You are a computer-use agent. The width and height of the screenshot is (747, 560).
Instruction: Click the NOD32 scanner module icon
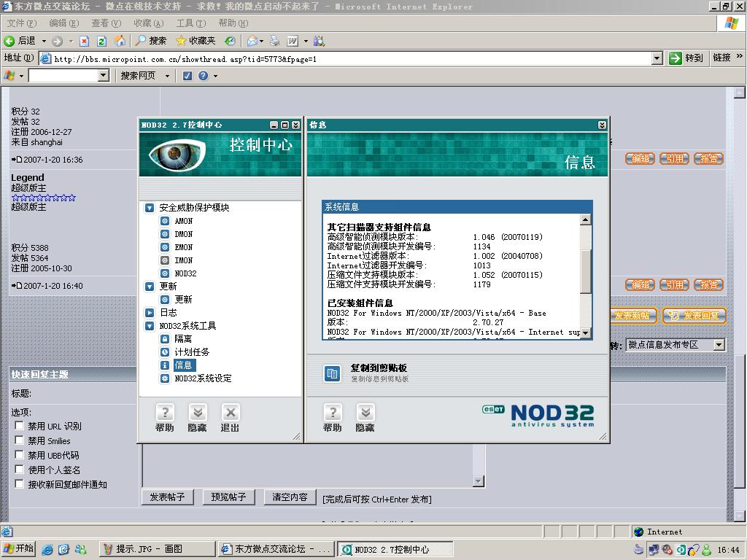164,273
